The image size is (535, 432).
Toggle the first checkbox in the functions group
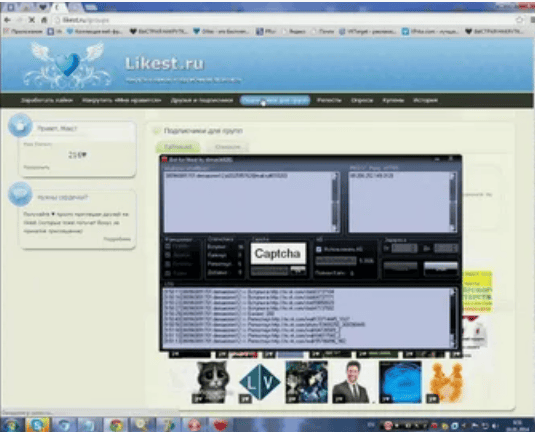coord(168,246)
